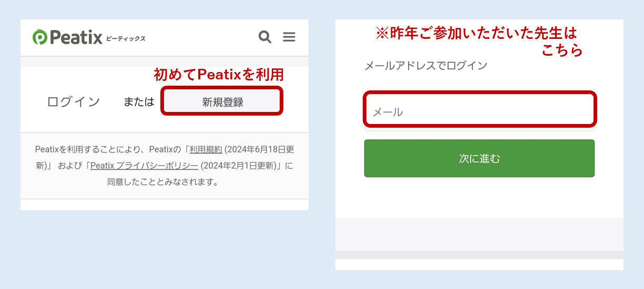
Task: Click the ピーティックス katakana label
Action: coord(125,38)
